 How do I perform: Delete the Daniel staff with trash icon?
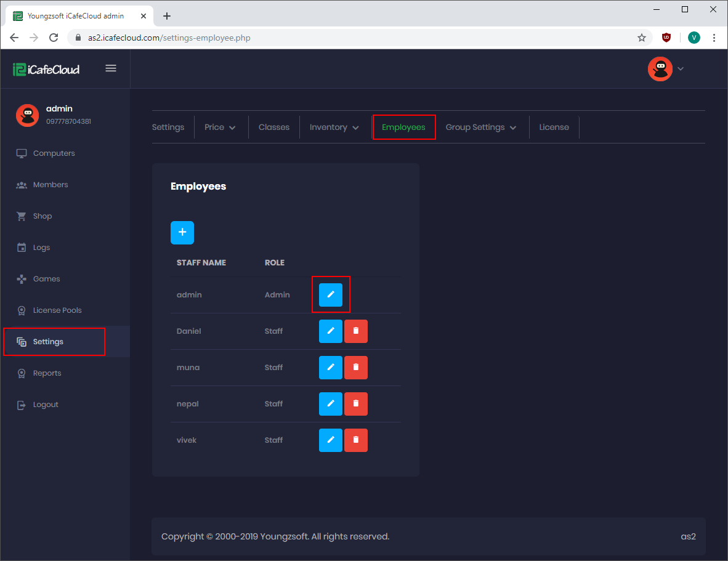tap(356, 331)
